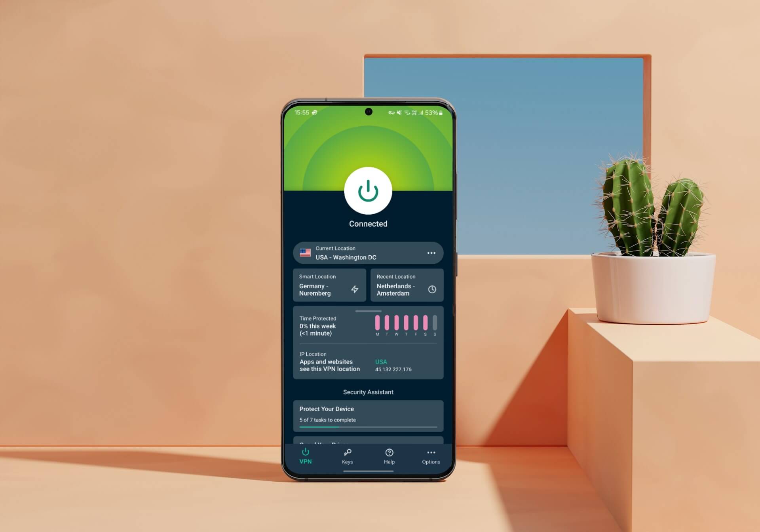Open the Keys tab in bottom navigation
The width and height of the screenshot is (760, 532).
point(348,456)
